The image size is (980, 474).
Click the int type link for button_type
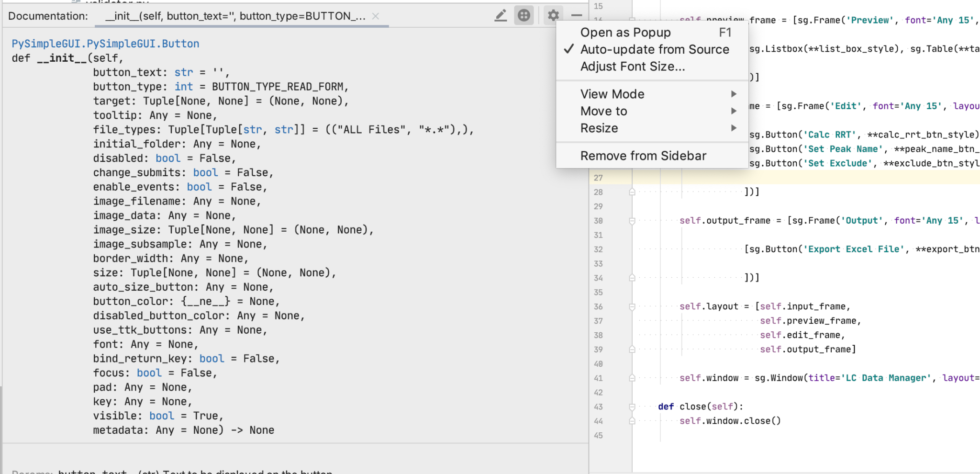coord(184,87)
